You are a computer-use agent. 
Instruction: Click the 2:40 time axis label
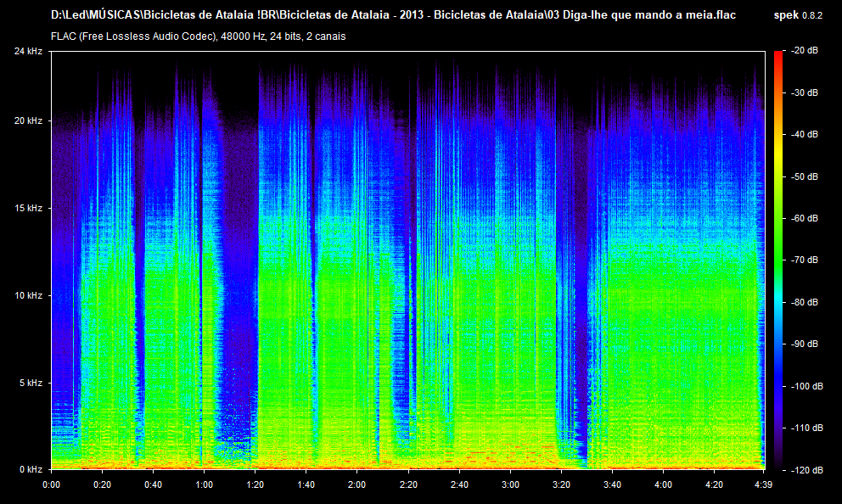pos(459,484)
